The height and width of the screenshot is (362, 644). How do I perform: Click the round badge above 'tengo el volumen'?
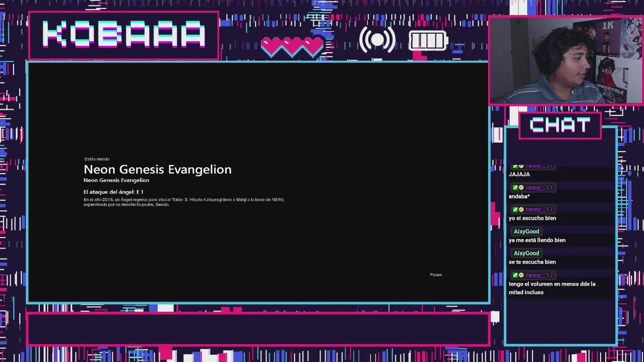pyautogui.click(x=521, y=275)
